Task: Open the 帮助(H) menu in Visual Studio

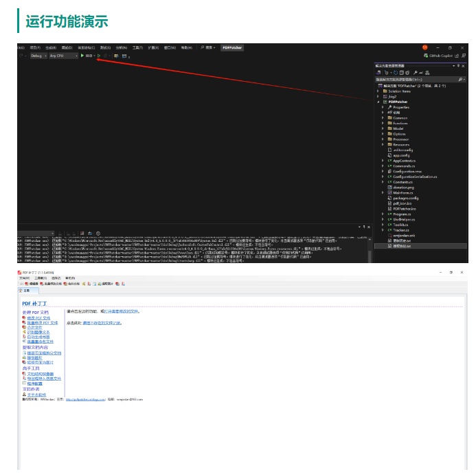Action: tap(186, 47)
